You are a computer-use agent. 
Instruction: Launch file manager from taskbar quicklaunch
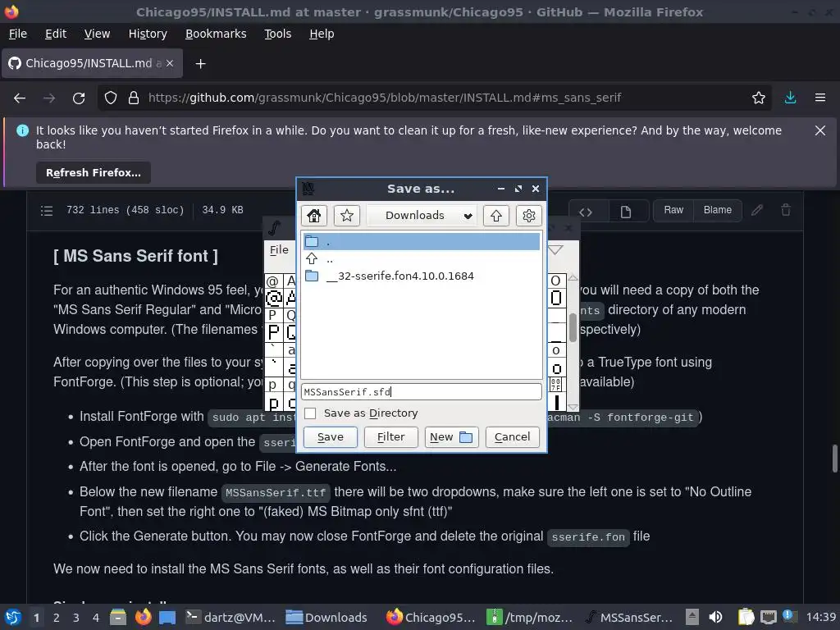pyautogui.click(x=118, y=618)
